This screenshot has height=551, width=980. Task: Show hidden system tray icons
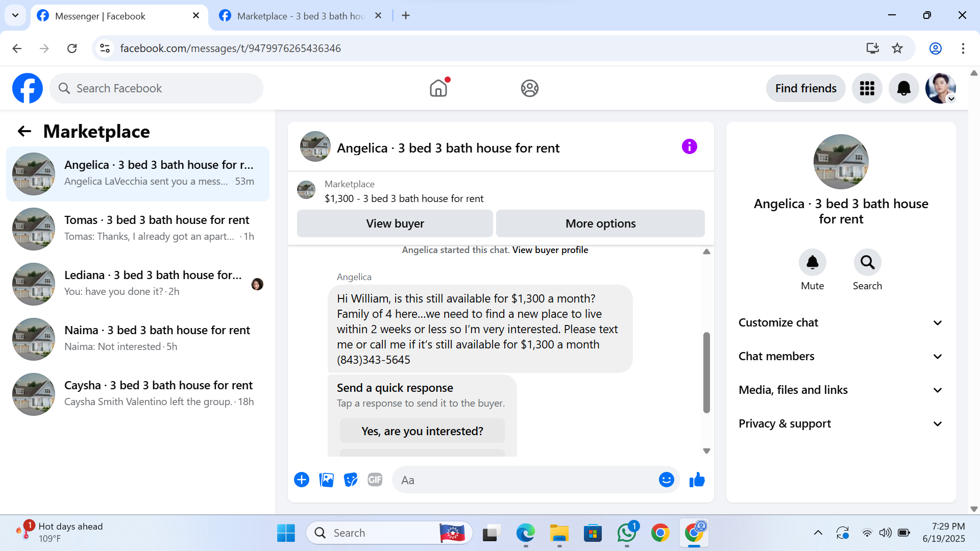pyautogui.click(x=818, y=533)
